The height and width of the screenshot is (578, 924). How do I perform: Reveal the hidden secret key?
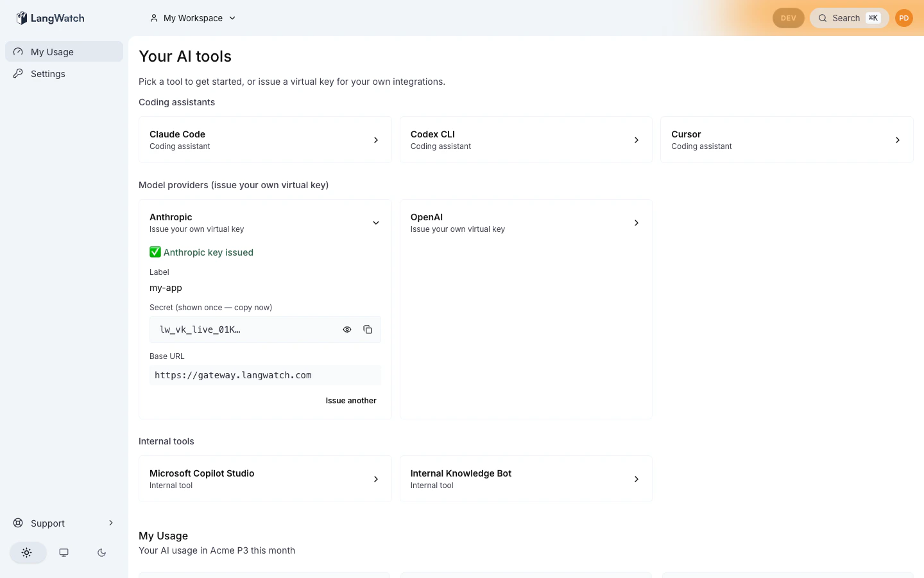click(x=347, y=329)
